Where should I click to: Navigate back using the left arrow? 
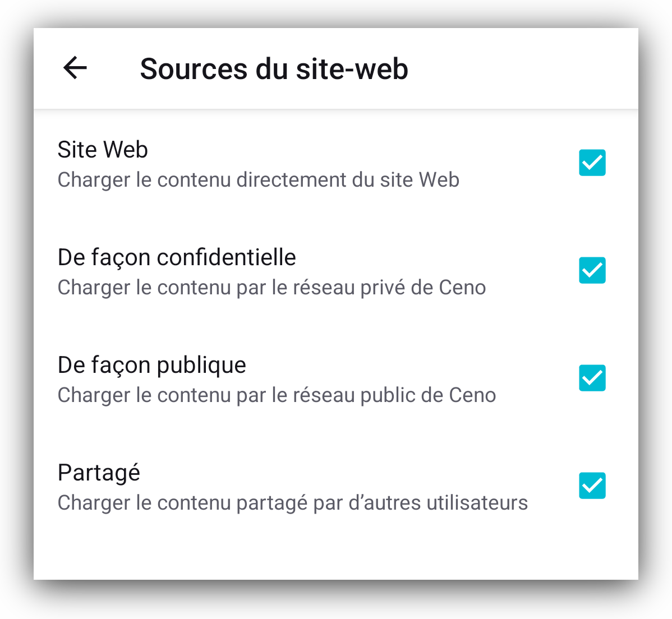point(75,68)
